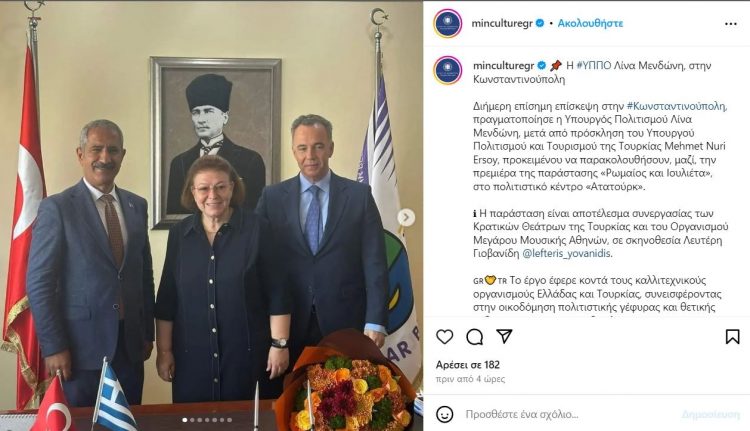Share post with paper plane icon

pos(504,336)
